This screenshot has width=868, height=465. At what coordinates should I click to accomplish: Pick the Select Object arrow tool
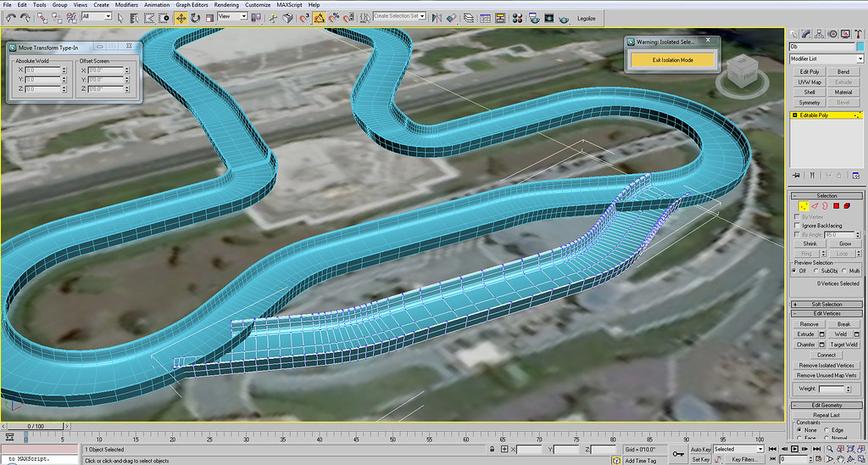(120, 19)
